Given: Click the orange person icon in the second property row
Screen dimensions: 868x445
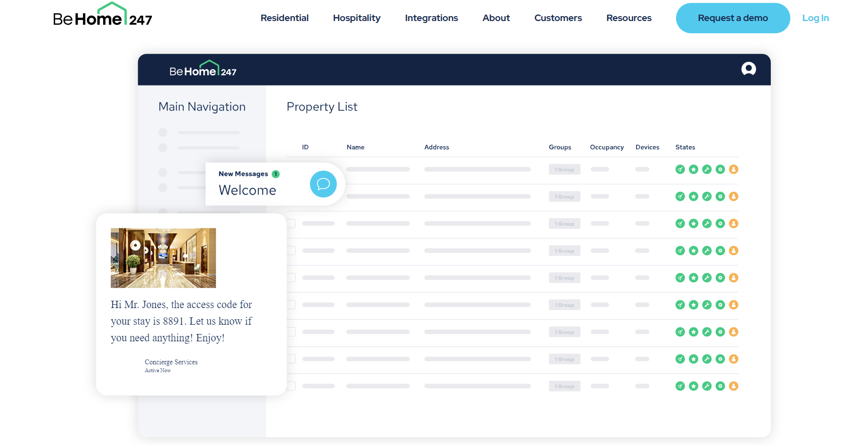Looking at the screenshot, I should coord(733,196).
